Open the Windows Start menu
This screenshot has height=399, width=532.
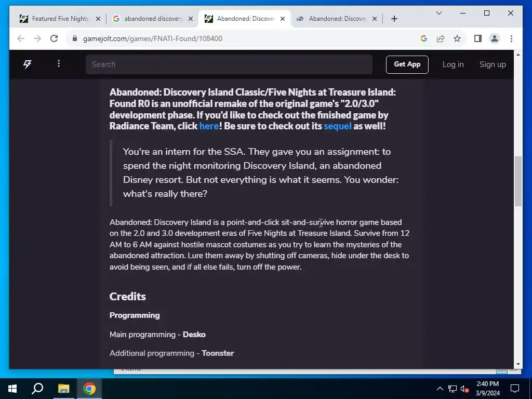point(12,389)
